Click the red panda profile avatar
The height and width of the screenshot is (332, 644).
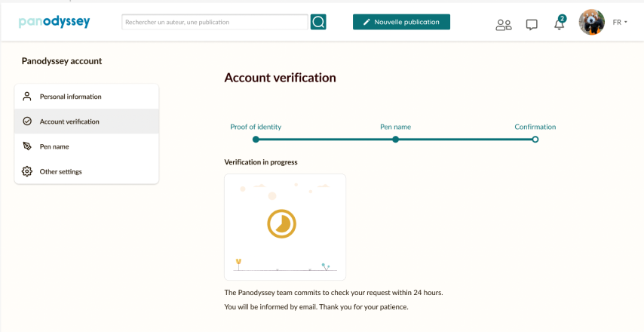(x=591, y=22)
